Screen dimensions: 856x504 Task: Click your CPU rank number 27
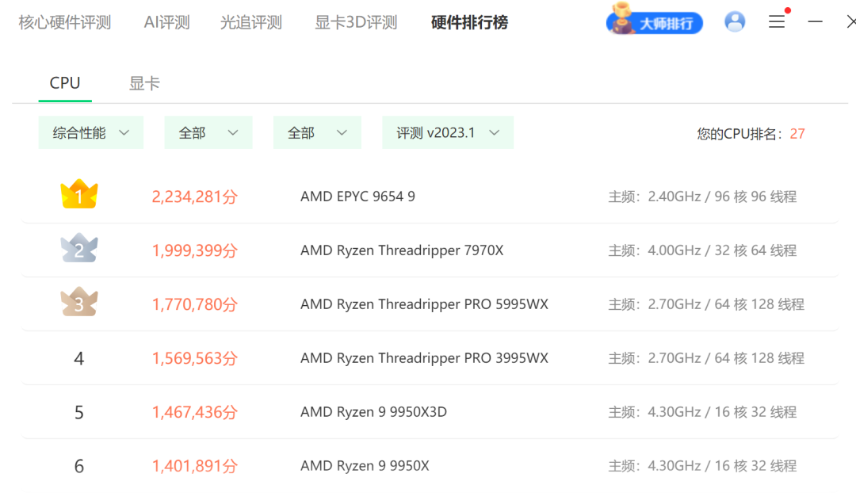pos(797,134)
